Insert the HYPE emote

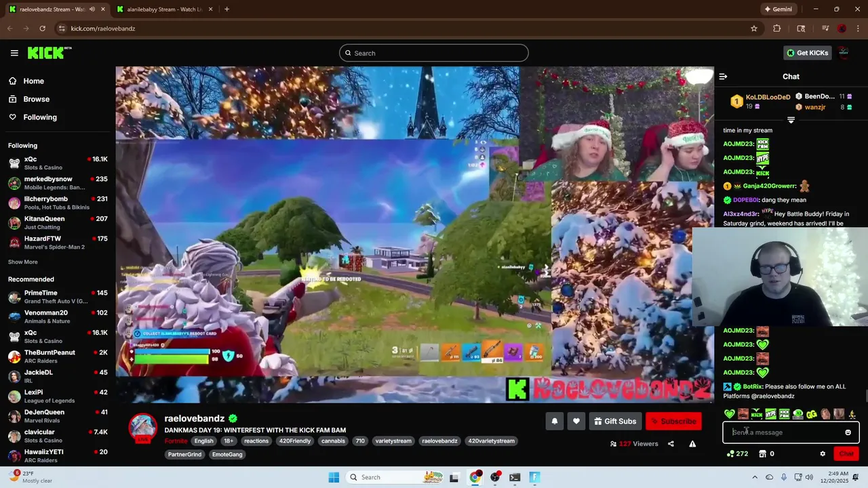[x=771, y=414]
